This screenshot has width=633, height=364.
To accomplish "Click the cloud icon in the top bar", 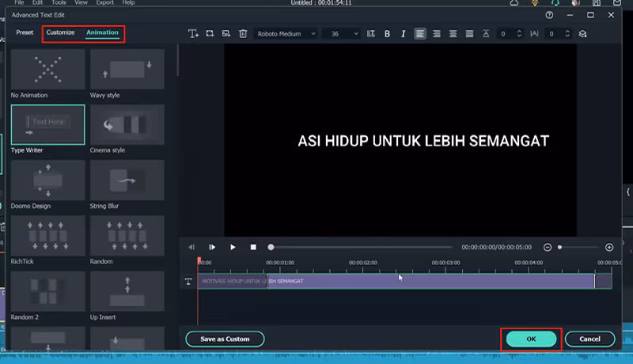I will click(514, 3).
